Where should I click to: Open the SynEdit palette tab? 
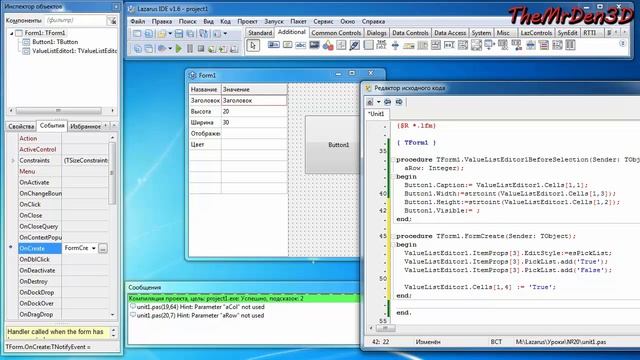(567, 33)
